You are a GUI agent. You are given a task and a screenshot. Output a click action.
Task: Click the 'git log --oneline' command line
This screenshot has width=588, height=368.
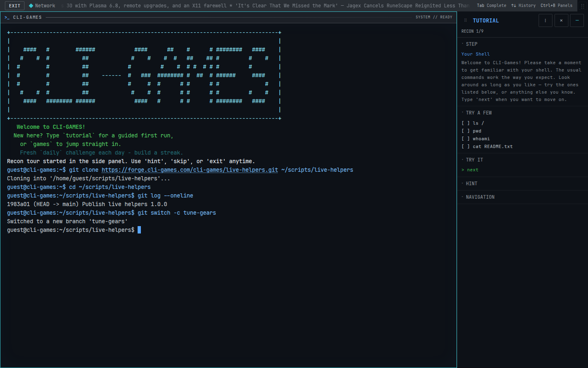100,196
